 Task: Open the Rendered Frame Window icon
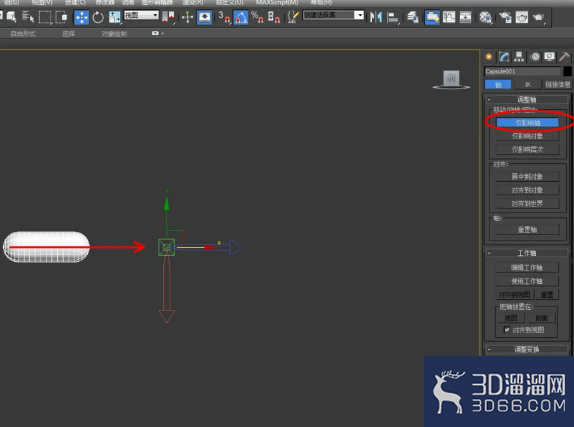coord(522,17)
